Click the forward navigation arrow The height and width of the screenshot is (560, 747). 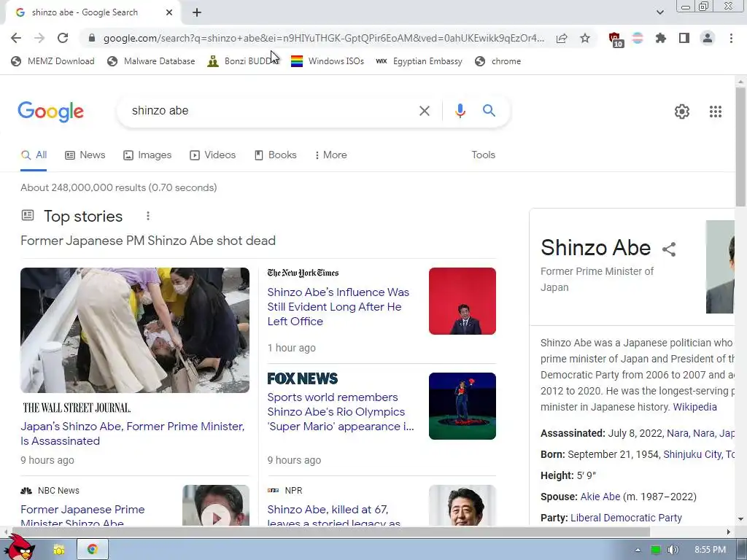tap(39, 38)
